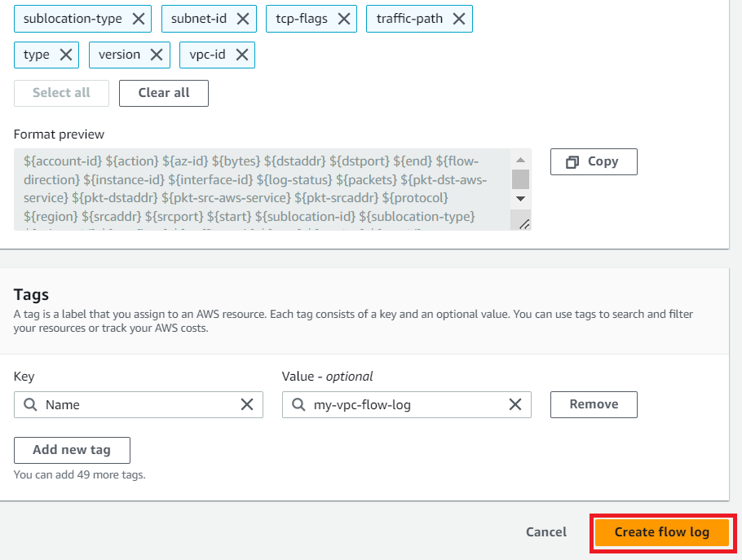Clear the my-vpc-flow-log value field

point(515,404)
